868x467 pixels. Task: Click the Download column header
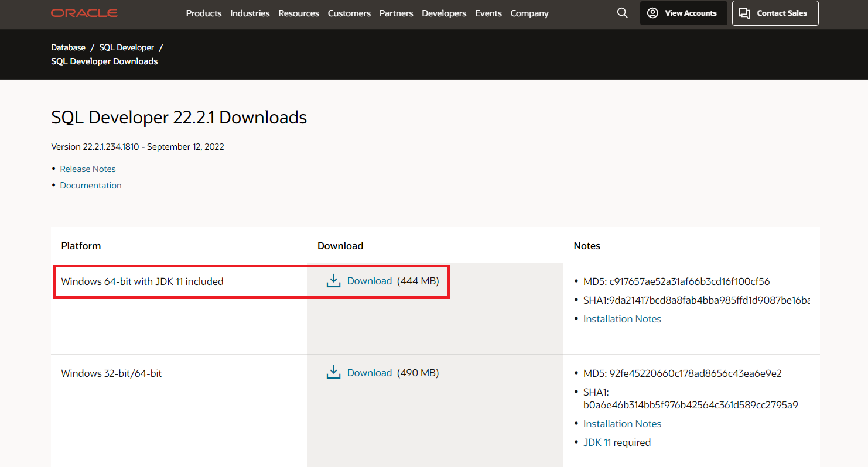coord(340,246)
